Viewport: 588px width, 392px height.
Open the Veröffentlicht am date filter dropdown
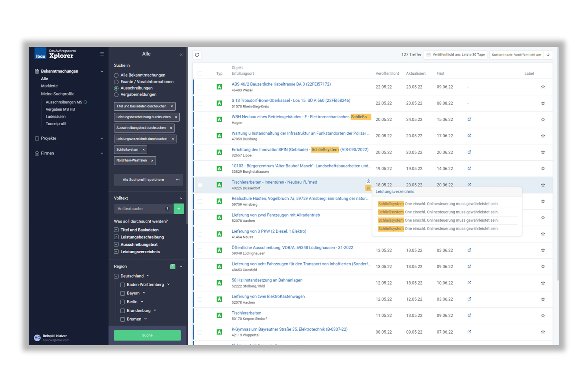456,55
